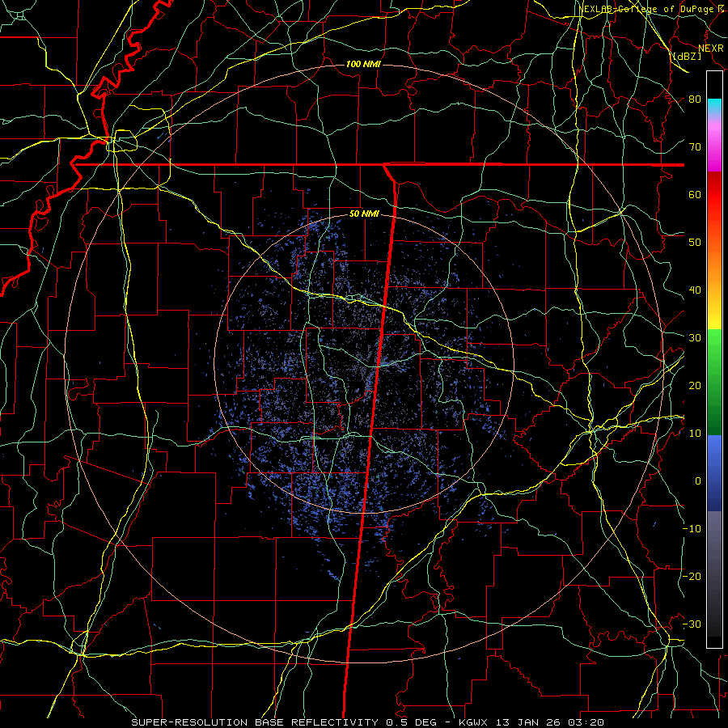
Task: Click the "SUPER-RESOLUTION BASE REFLECTIVITY" caption text
Action: (x=255, y=722)
